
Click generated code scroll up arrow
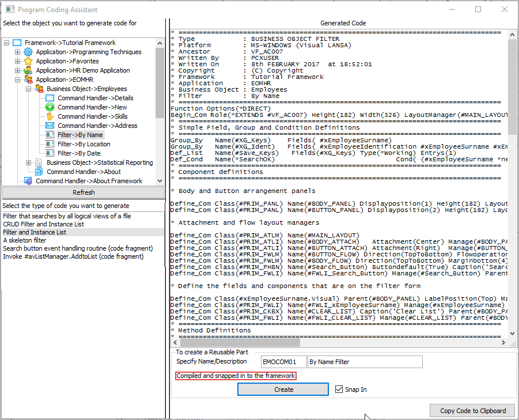pyautogui.click(x=512, y=35)
